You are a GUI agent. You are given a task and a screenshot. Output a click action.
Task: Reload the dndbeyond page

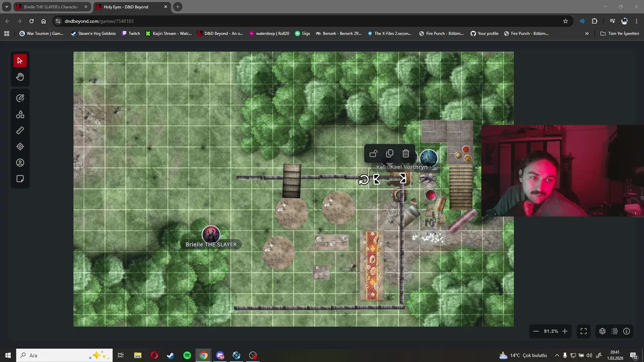[x=31, y=21]
